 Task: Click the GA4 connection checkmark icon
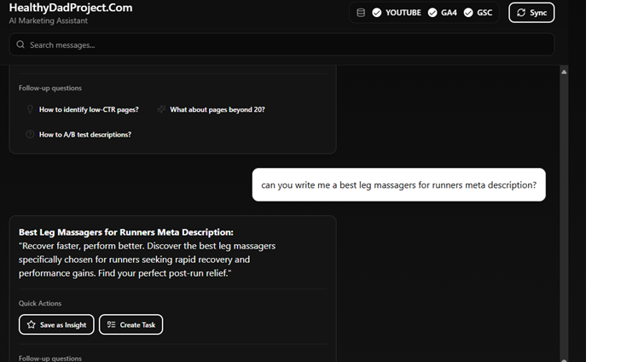tap(432, 13)
